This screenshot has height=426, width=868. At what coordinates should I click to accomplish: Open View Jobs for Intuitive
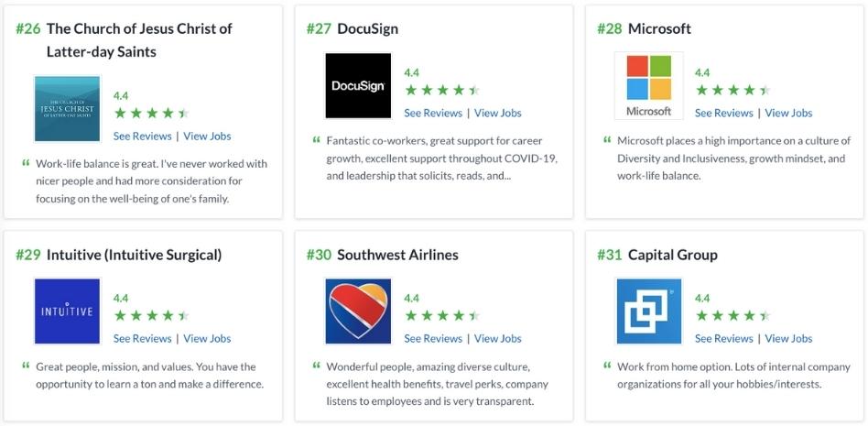(207, 338)
